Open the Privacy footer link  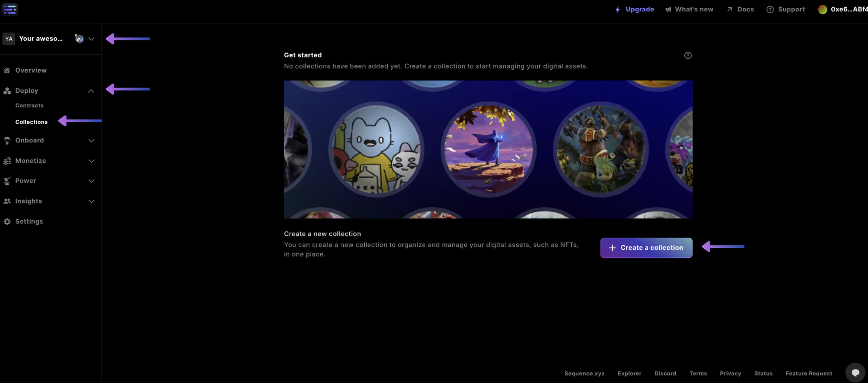click(x=730, y=373)
